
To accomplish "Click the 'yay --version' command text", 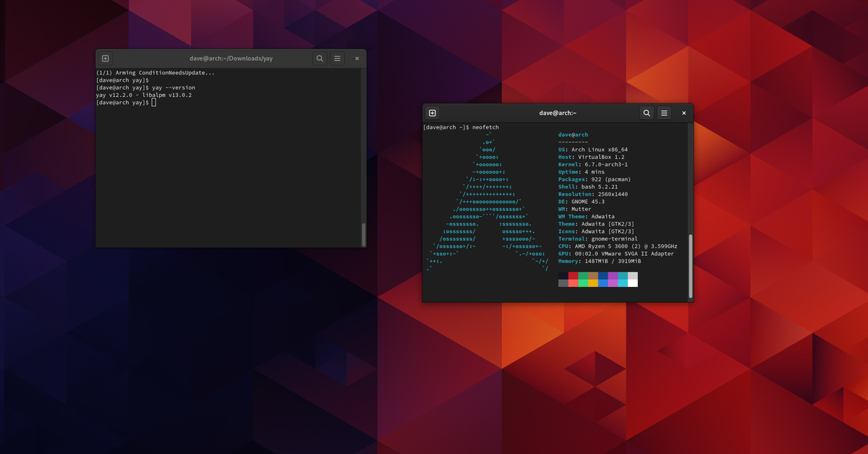I will 174,87.
